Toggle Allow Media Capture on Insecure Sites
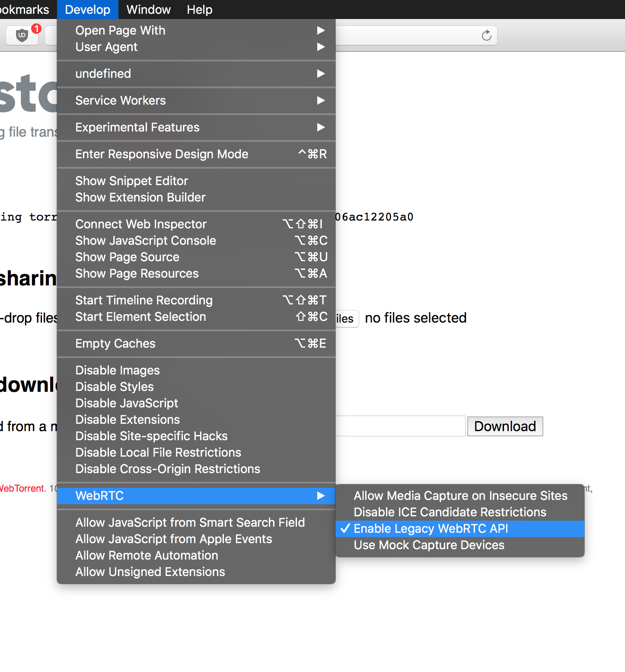This screenshot has width=625, height=672. [460, 496]
